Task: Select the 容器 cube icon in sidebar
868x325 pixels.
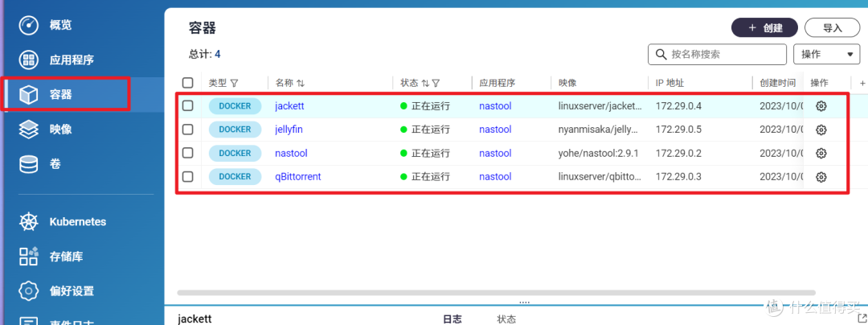Action: [x=29, y=95]
